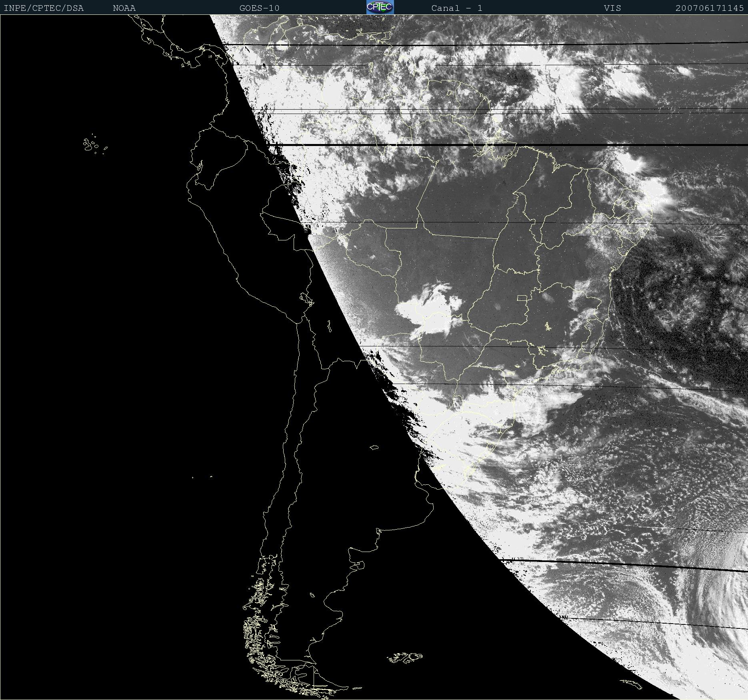Click the 200706171145 timestamp

pyautogui.click(x=710, y=8)
